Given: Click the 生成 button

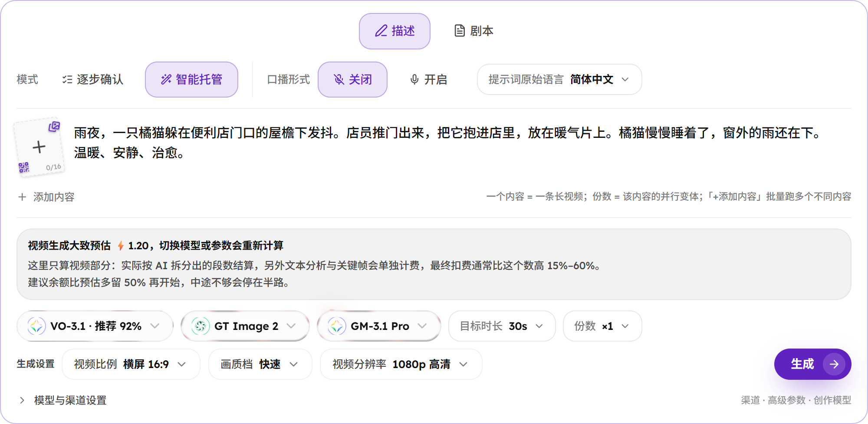Looking at the screenshot, I should [x=812, y=364].
